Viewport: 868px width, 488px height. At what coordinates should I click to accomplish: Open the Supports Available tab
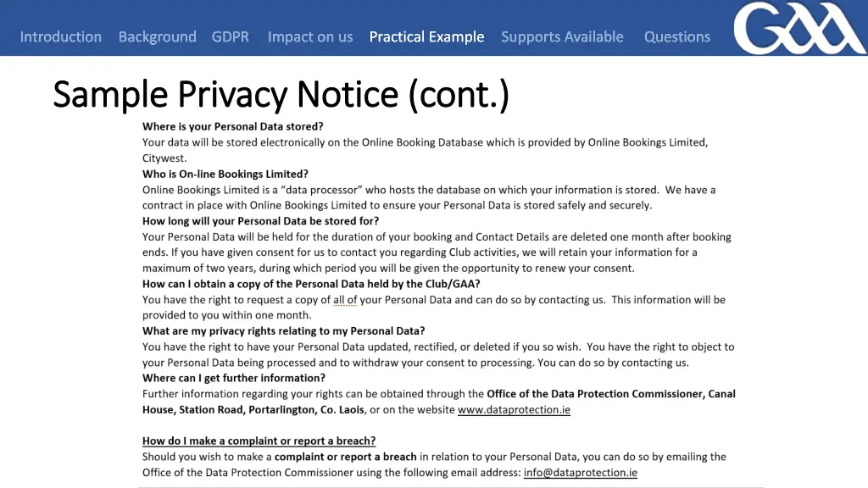point(562,37)
